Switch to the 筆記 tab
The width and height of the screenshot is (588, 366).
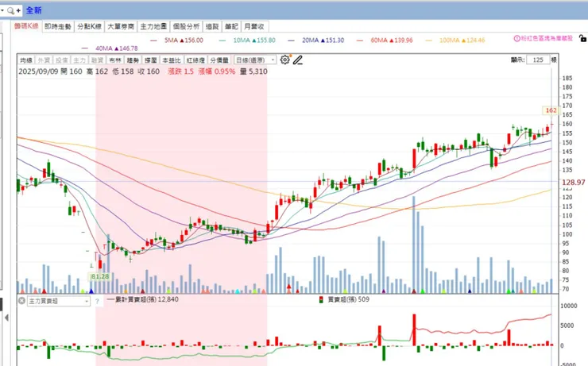click(x=231, y=27)
